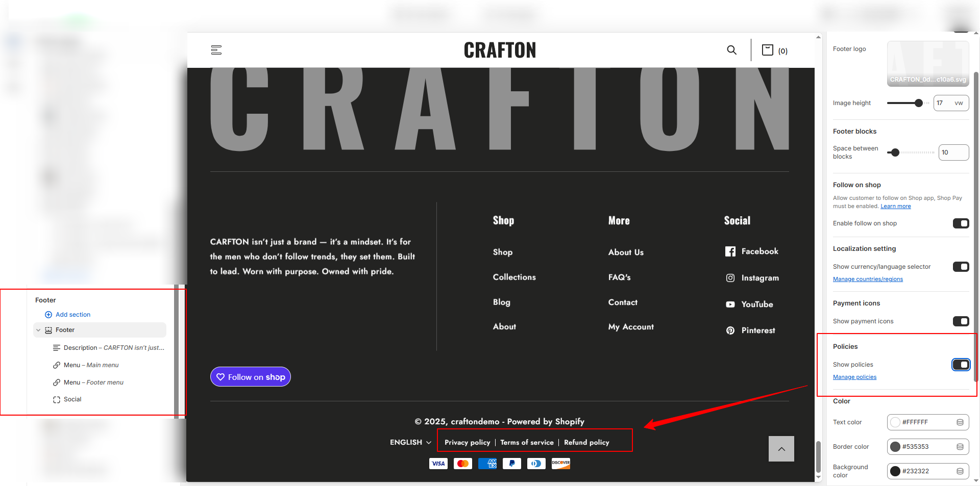Click the Facebook icon in Social column
This screenshot has width=980, height=486.
pos(730,251)
